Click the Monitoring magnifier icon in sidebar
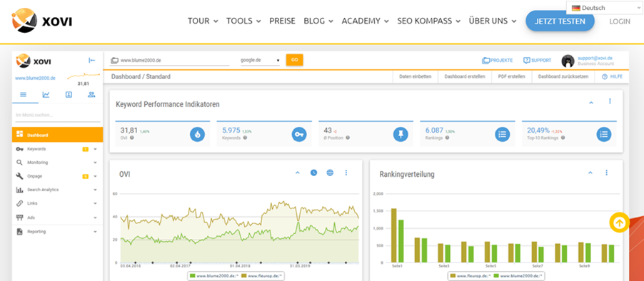 pos(19,163)
